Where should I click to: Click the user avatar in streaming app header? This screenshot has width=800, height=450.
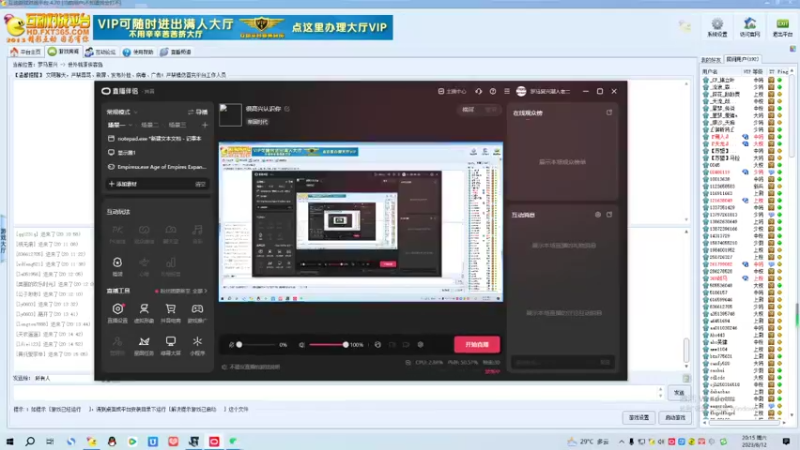point(521,91)
